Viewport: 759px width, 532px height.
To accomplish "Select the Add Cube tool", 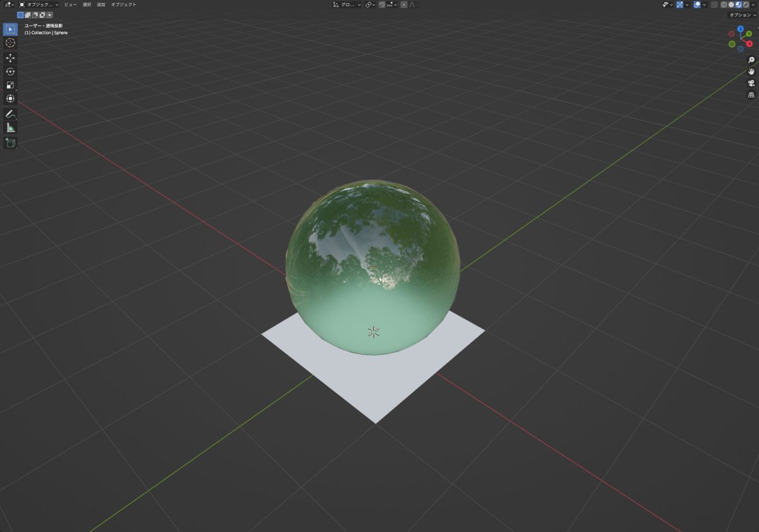I will coord(10,143).
